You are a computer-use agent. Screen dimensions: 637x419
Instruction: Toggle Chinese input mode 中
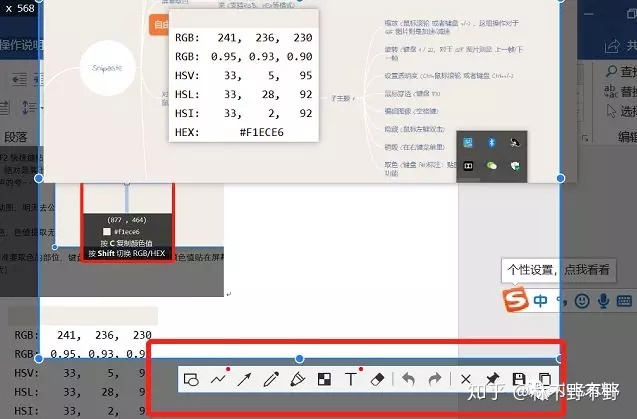coord(540,301)
